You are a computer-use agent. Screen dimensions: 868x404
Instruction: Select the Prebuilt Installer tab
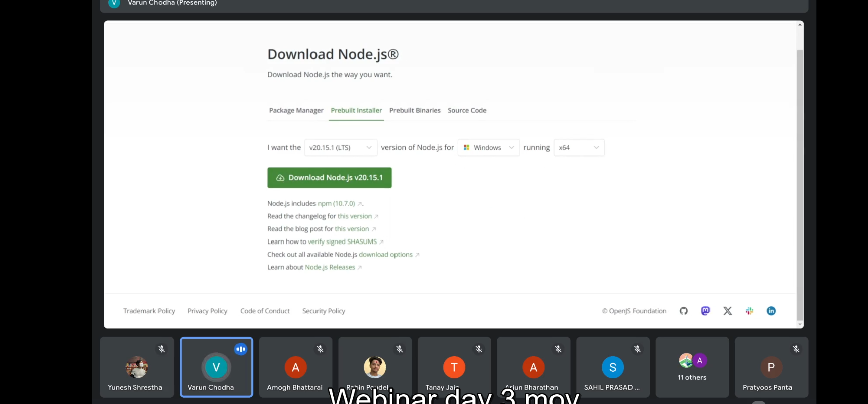(356, 110)
